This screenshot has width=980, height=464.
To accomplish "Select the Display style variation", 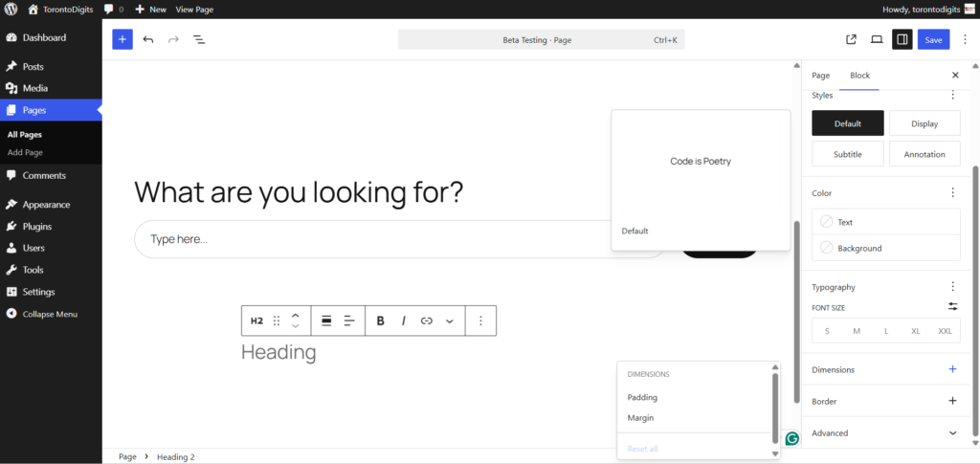I will [x=924, y=123].
